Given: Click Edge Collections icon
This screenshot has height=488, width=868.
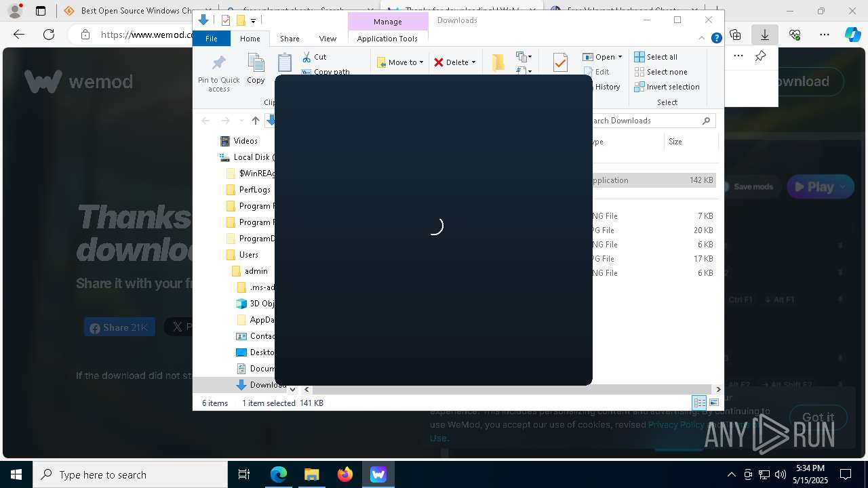Looking at the screenshot, I should [x=735, y=35].
